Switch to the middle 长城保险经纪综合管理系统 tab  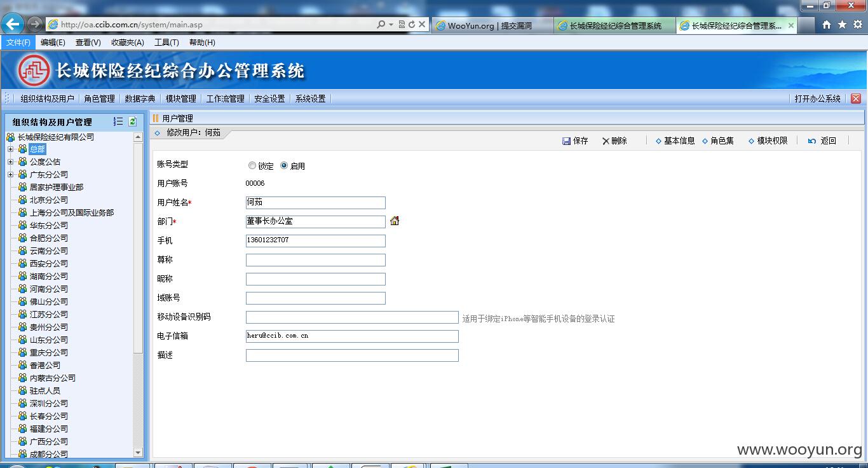click(x=614, y=25)
